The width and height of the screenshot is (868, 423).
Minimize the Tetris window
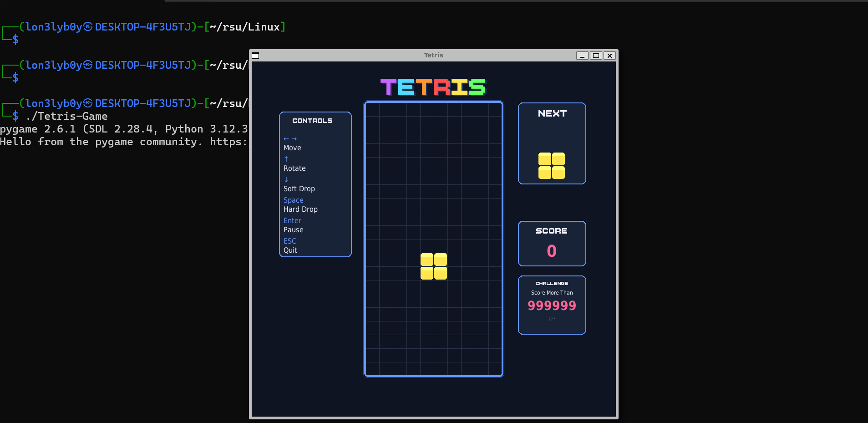[582, 56]
